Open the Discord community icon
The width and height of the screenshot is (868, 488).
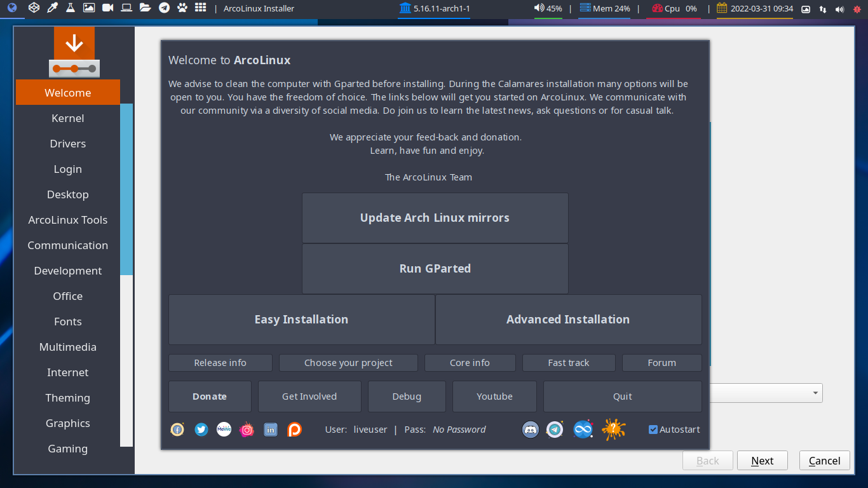click(x=531, y=430)
